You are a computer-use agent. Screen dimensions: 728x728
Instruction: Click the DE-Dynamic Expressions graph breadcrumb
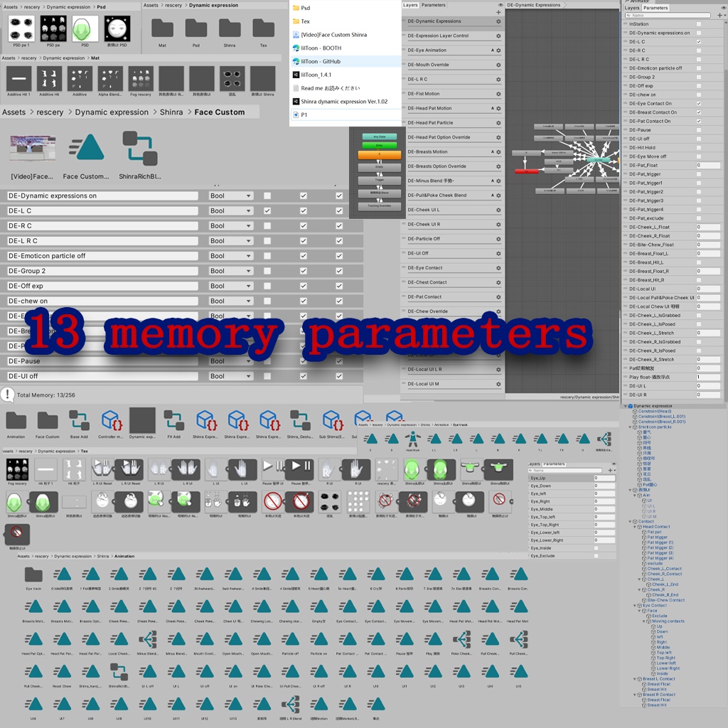click(534, 5)
